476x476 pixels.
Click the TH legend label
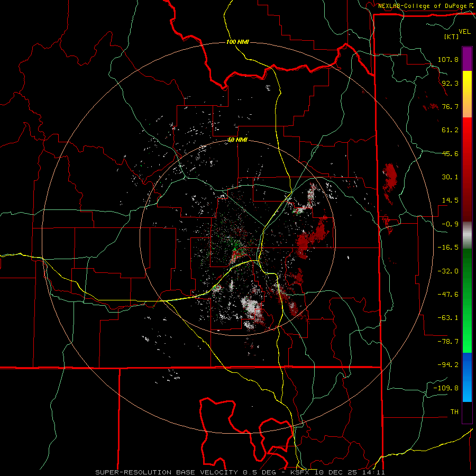point(454,411)
